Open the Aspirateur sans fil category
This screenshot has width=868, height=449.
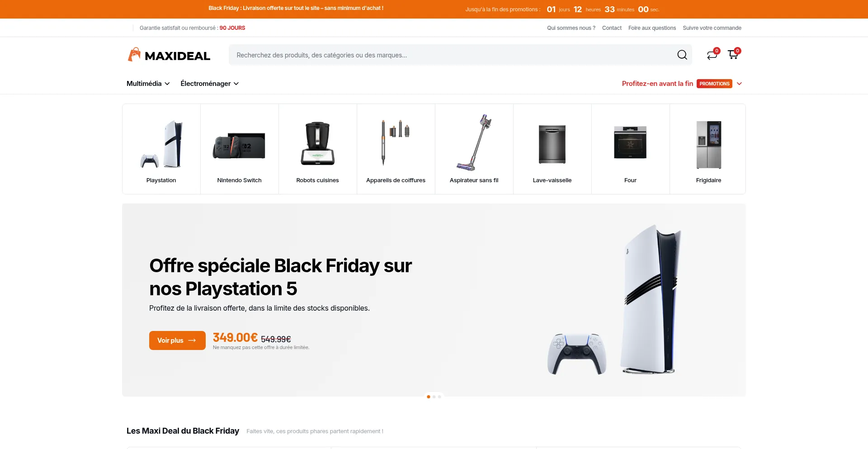474,149
